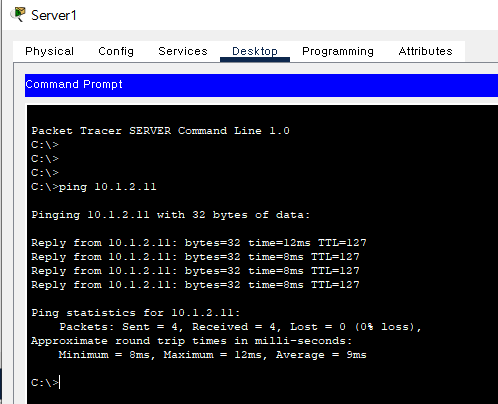Screen dimensions: 498x404
Task: Click the 'Packets: Sent = 4' statistics line
Action: click(240, 327)
